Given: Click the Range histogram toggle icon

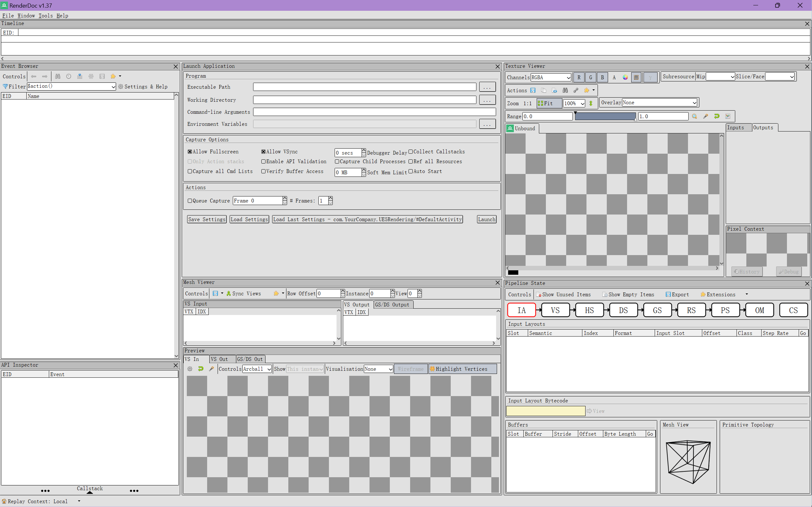Looking at the screenshot, I should click(x=727, y=116).
